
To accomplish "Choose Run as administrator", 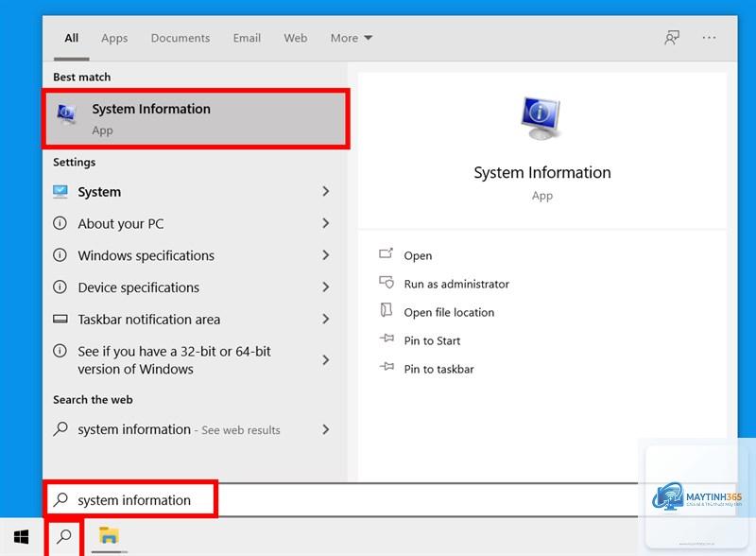I will tap(456, 284).
